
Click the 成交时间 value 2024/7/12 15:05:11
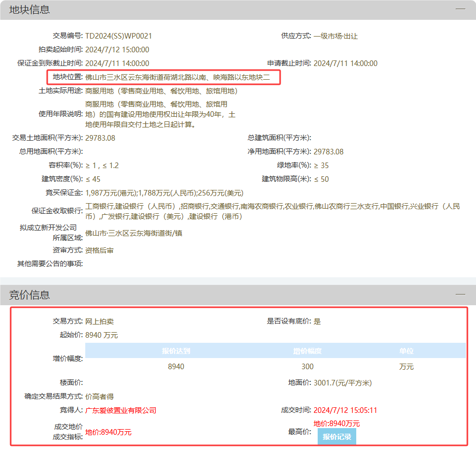345,410
